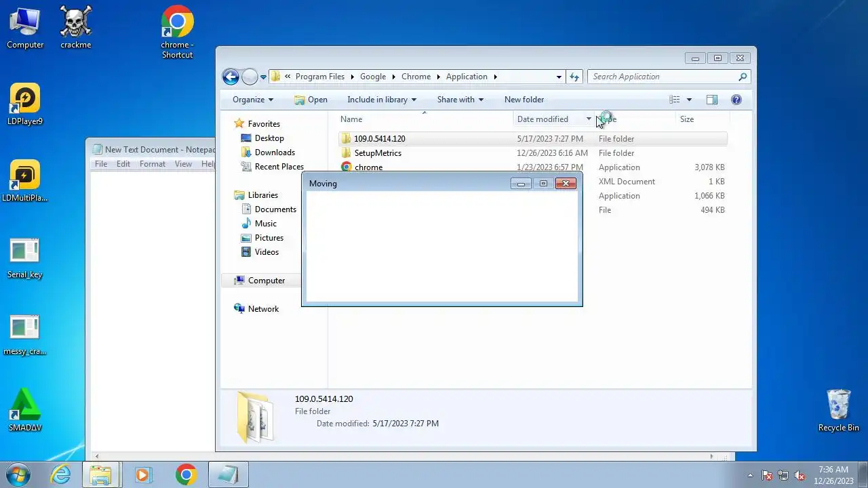This screenshot has height=488, width=868.
Task: Click Internet Explorer on the taskbar
Action: pos(61,474)
